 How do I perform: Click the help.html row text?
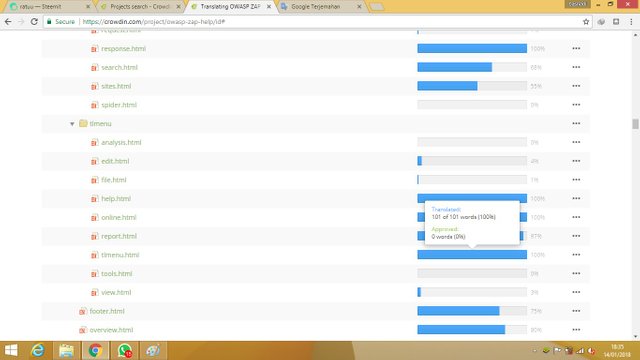116,199
